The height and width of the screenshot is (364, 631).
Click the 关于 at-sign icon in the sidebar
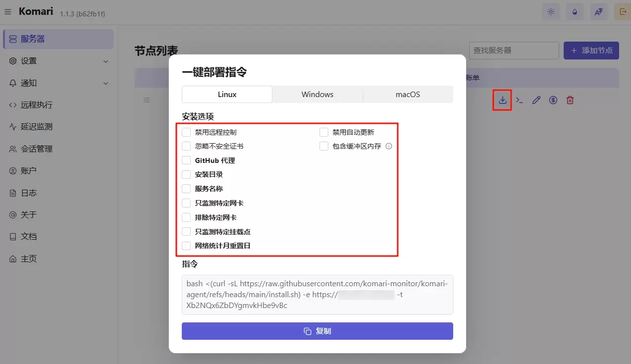pyautogui.click(x=13, y=215)
